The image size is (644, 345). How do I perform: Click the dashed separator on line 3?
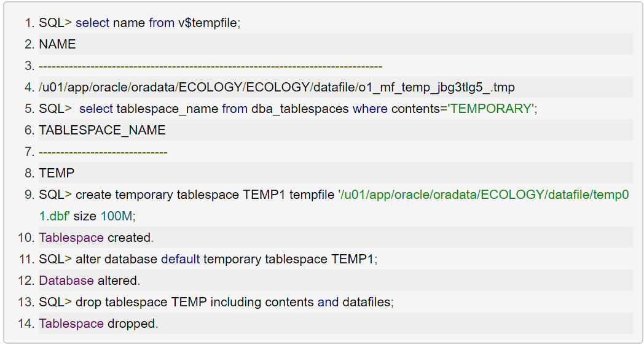(210, 66)
